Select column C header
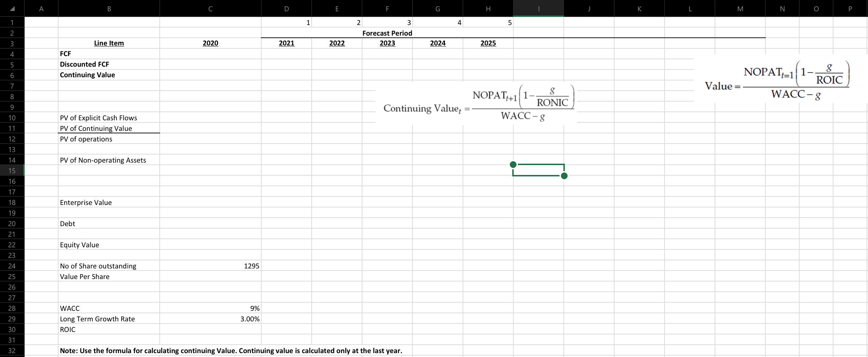868x357 pixels. 210,8
